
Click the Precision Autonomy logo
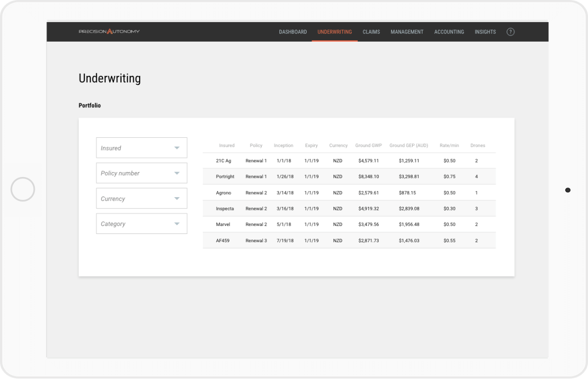(x=109, y=32)
